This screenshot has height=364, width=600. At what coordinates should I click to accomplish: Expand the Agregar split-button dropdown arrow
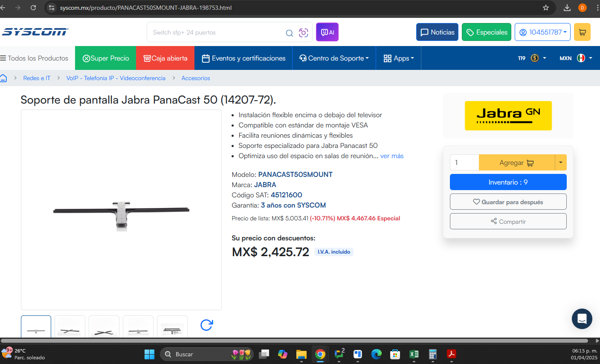point(560,162)
